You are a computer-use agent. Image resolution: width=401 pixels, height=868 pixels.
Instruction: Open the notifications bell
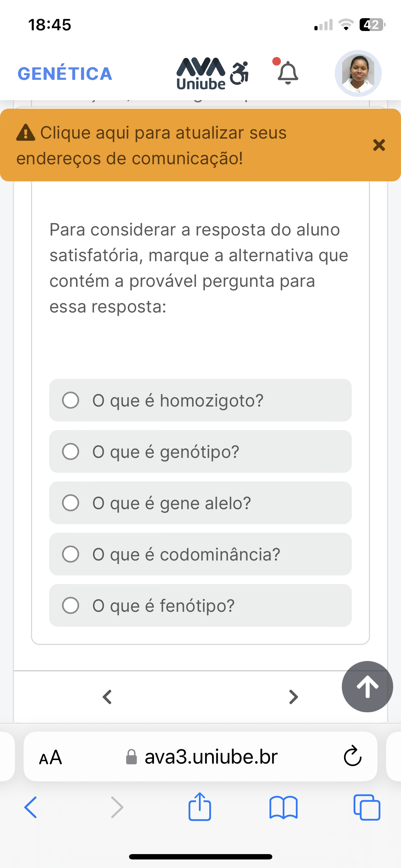coord(288,73)
